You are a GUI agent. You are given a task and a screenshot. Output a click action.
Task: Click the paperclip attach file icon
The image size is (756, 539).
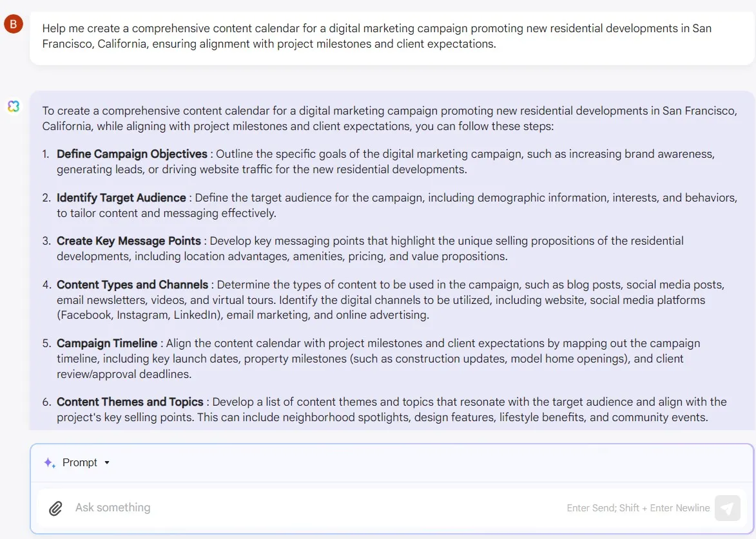(56, 508)
